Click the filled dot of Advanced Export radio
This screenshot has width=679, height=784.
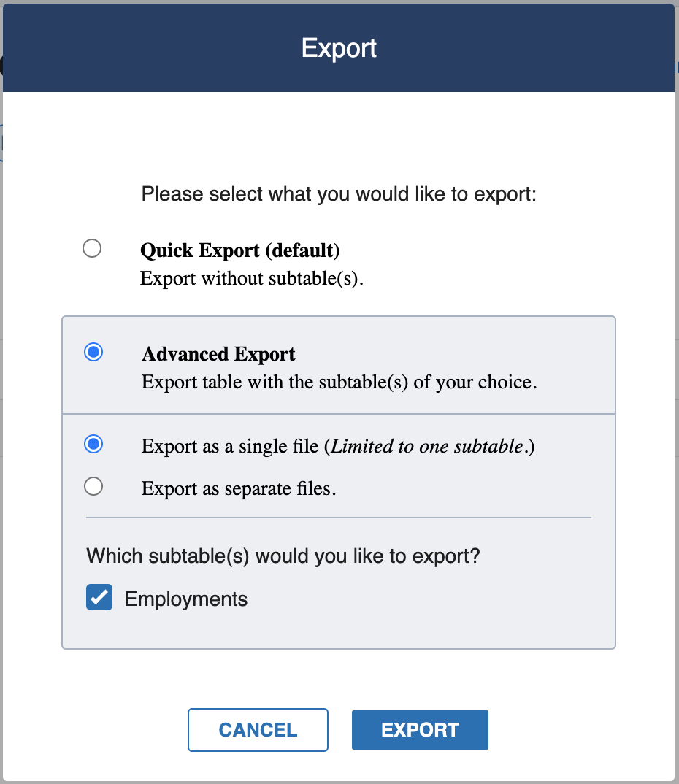[93, 352]
